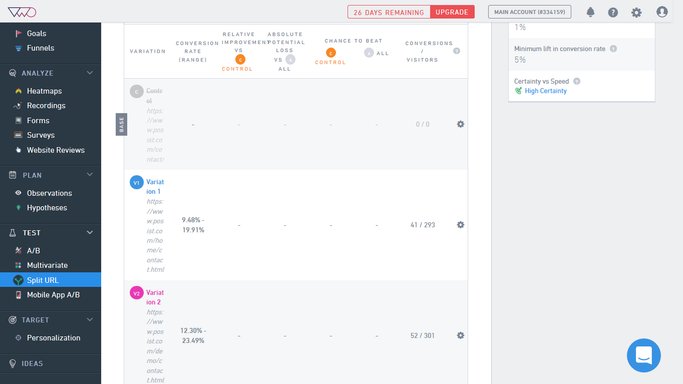Click info icon beside Conversions / Visitors

click(x=456, y=51)
